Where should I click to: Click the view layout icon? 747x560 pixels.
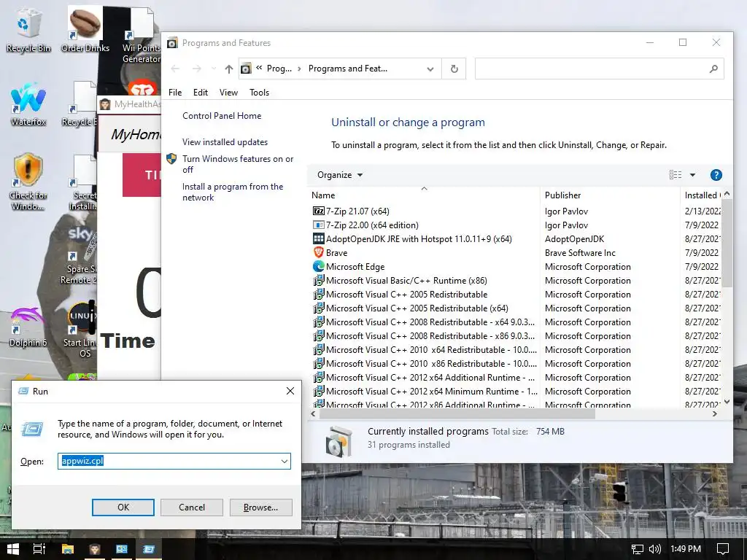(x=675, y=175)
